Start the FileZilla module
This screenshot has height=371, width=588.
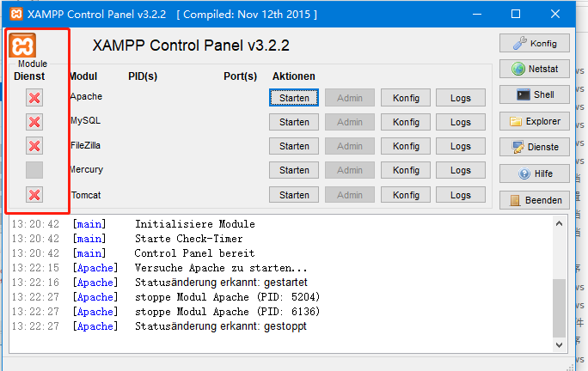294,146
